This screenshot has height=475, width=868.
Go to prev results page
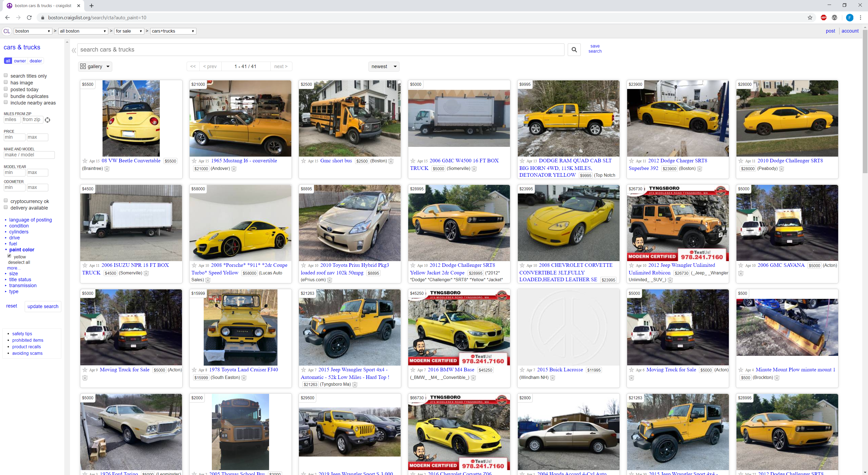(210, 66)
